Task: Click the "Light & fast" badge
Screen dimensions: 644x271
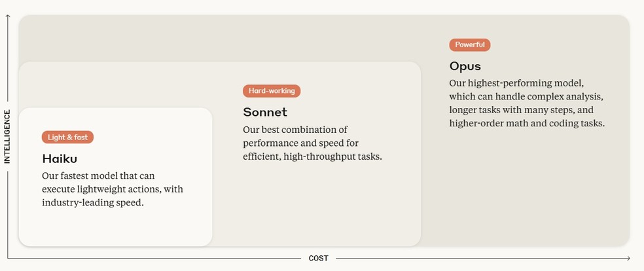Action: (x=68, y=137)
